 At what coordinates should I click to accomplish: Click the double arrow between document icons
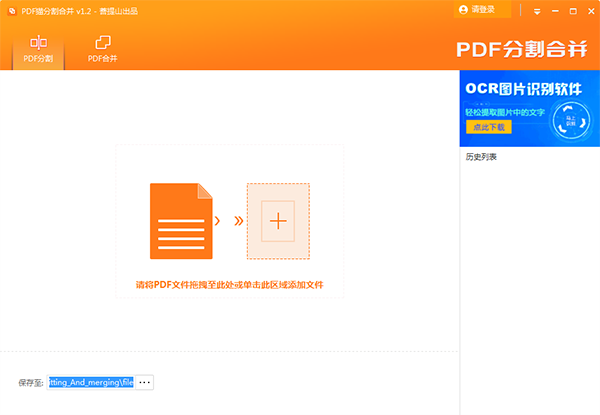point(238,220)
